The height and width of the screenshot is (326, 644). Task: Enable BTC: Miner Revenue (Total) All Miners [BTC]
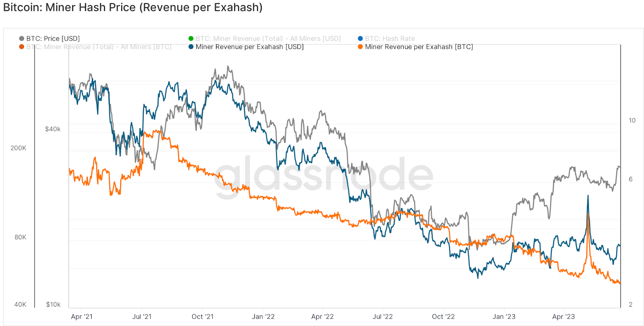click(x=95, y=47)
